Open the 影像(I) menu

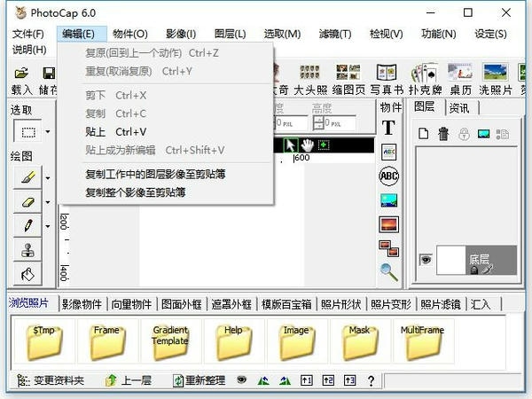tap(181, 34)
